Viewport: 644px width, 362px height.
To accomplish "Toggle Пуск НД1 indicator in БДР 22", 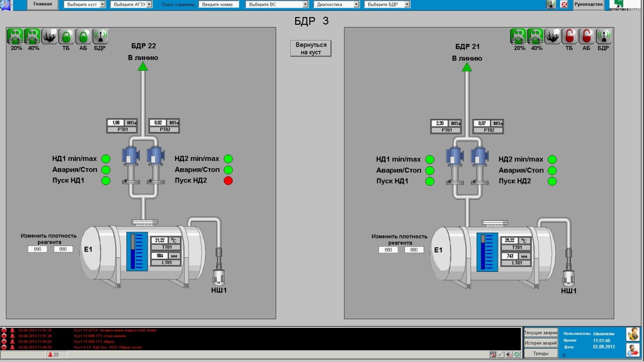I will [106, 181].
